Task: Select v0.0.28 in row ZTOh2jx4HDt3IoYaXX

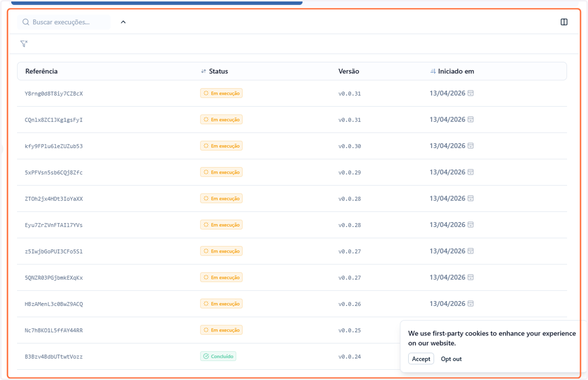Action: pos(350,199)
